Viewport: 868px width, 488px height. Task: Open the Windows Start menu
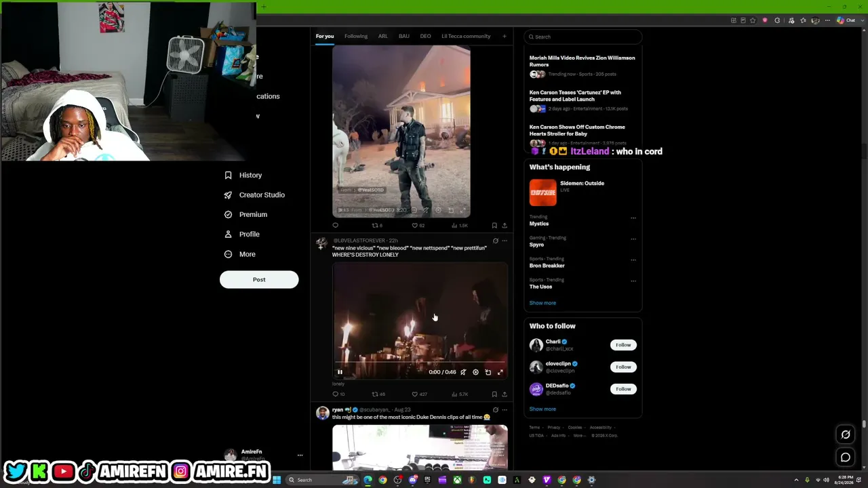(x=277, y=480)
